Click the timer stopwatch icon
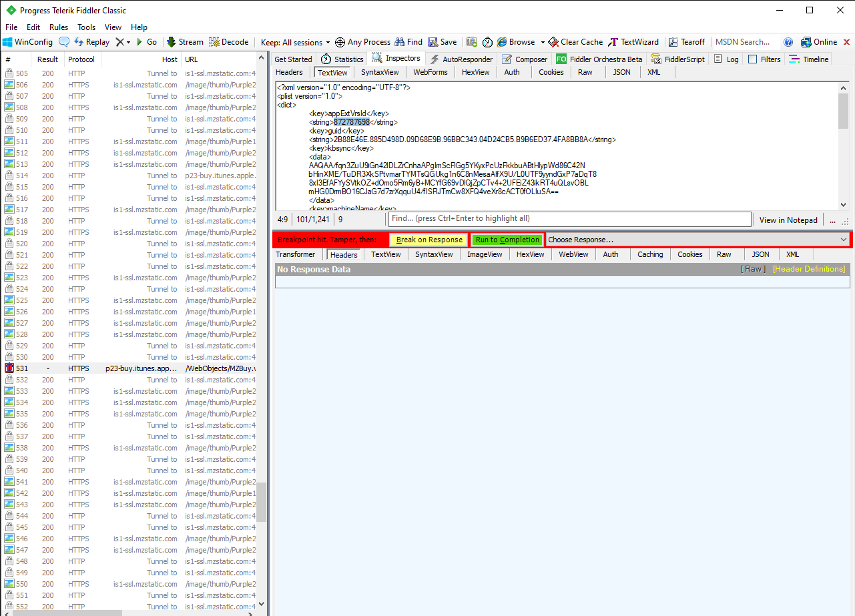 [x=487, y=42]
